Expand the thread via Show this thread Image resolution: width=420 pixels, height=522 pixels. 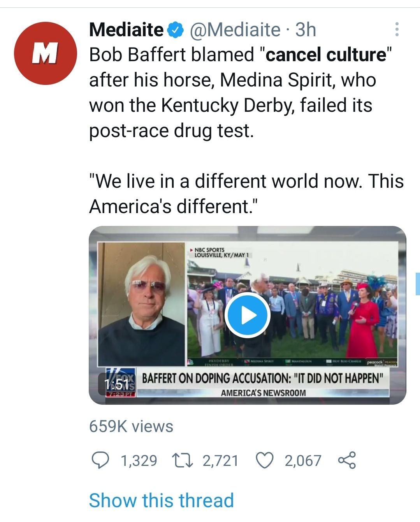tap(161, 500)
